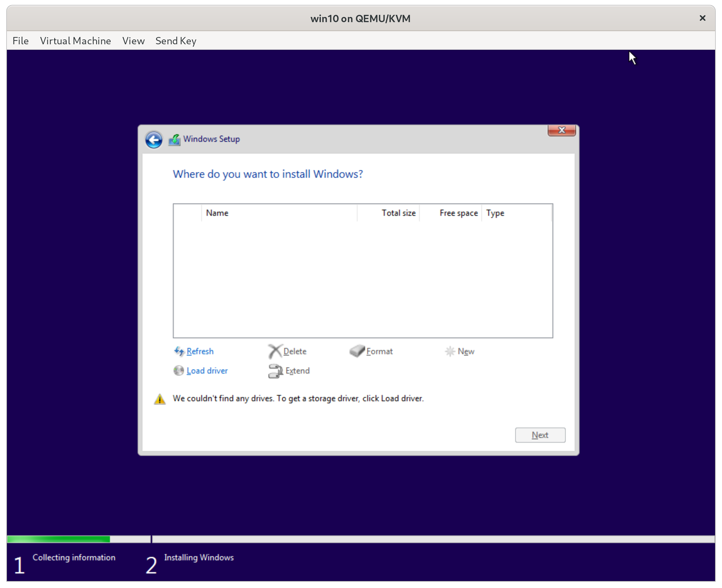Image resolution: width=722 pixels, height=588 pixels.
Task: Click the Next button
Action: click(x=540, y=435)
